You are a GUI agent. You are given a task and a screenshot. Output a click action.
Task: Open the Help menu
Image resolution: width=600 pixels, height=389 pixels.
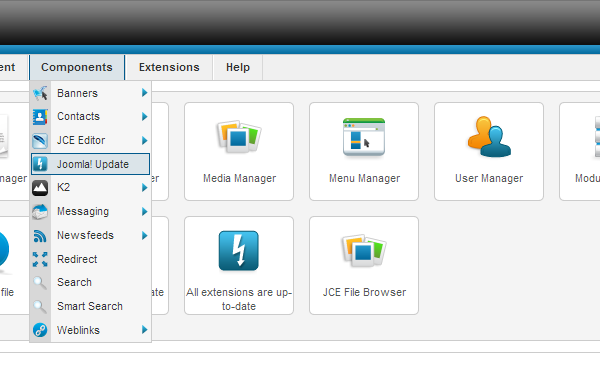(238, 67)
